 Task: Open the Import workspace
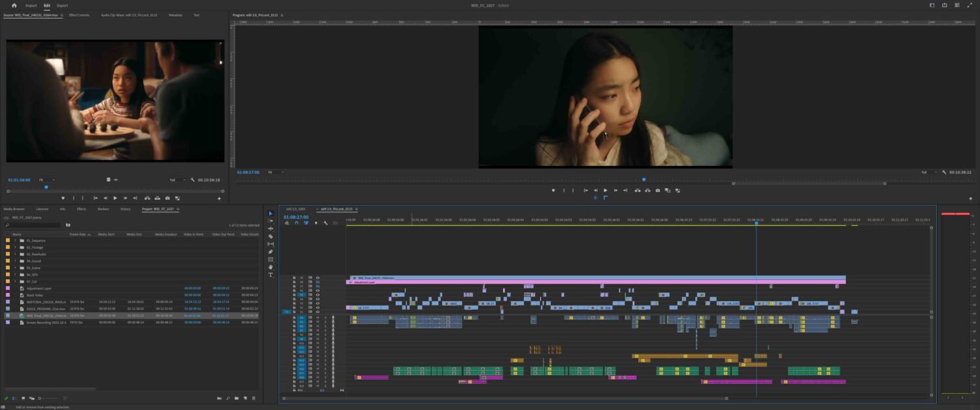click(31, 5)
